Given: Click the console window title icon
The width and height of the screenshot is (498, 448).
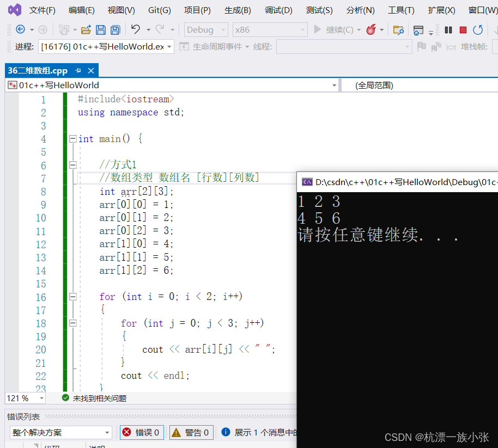Looking at the screenshot, I should coord(307,182).
